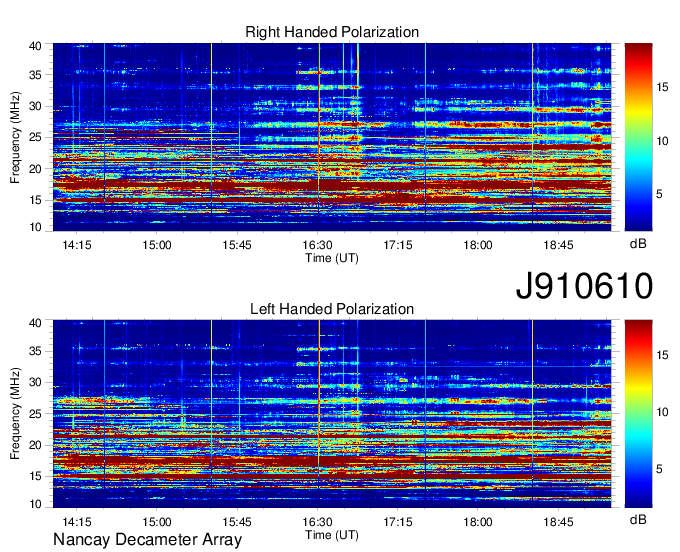The image size is (680, 552).
Task: Click the 15 MHz tick on the bottom plot
Action: pyautogui.click(x=35, y=476)
